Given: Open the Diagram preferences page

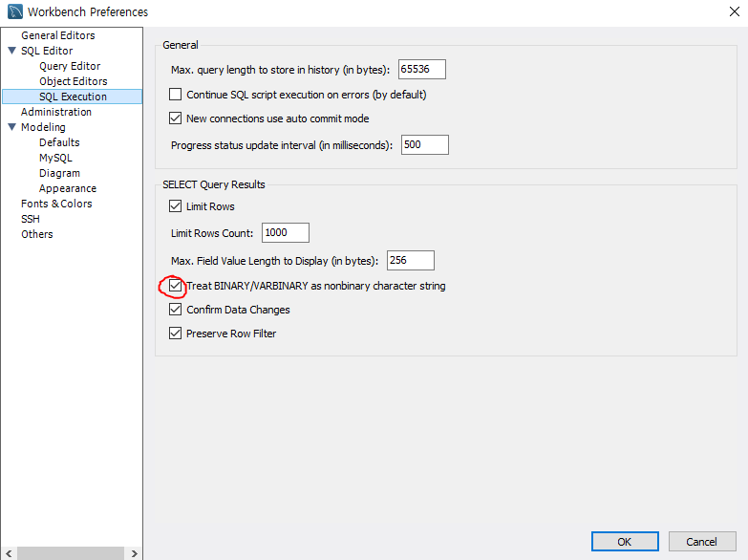Looking at the screenshot, I should 59,173.
